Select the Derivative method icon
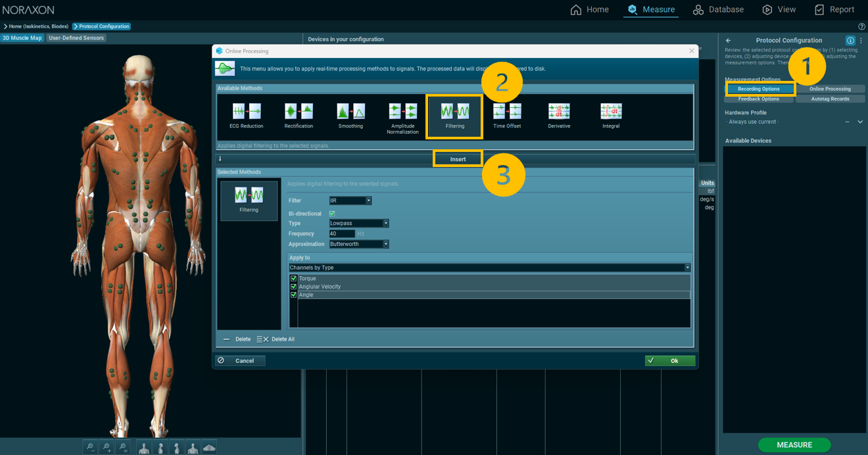 559,111
